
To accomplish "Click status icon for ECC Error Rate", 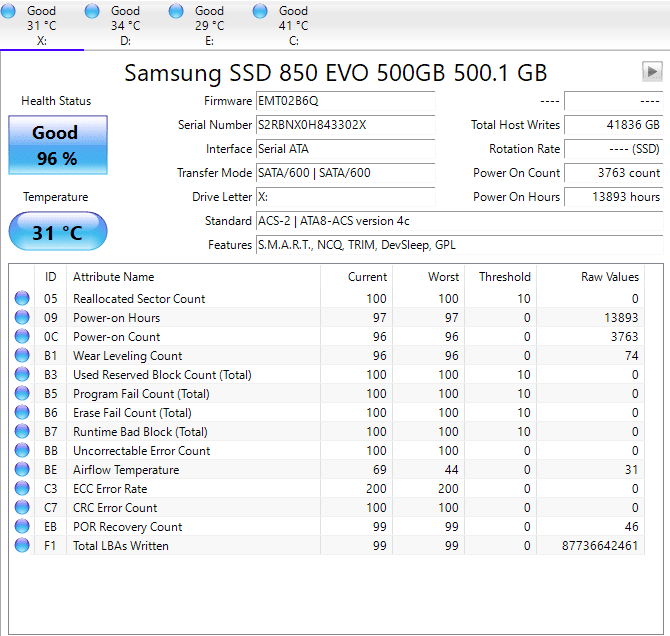I will tap(22, 488).
